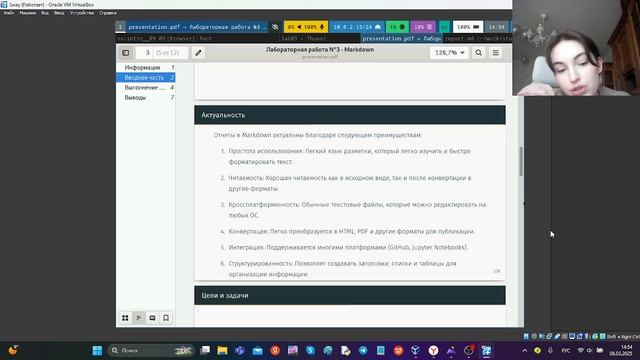This screenshot has width=640, height=360.
Task: Open Telegram from the taskbar
Action: pos(363,351)
